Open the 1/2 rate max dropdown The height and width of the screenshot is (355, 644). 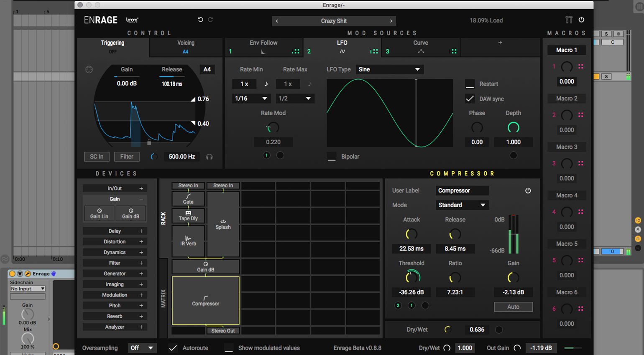(x=294, y=99)
